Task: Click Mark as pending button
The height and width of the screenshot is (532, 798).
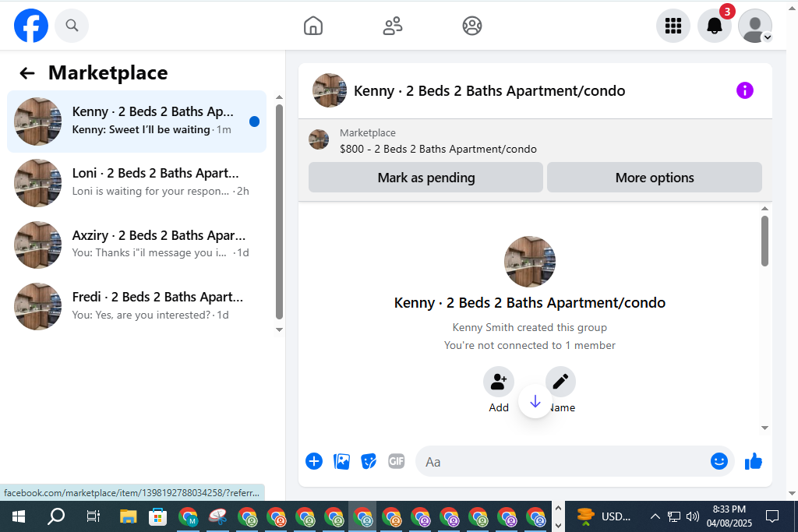Action: pos(425,178)
